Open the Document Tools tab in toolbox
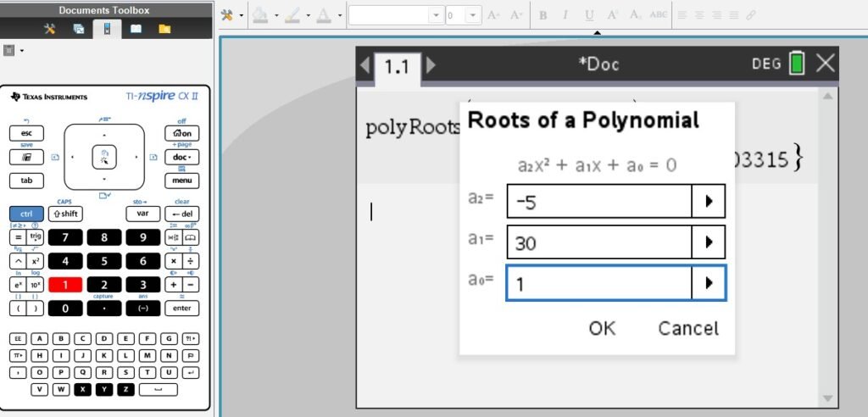Viewport: 868px width, 417px height. pos(50,29)
